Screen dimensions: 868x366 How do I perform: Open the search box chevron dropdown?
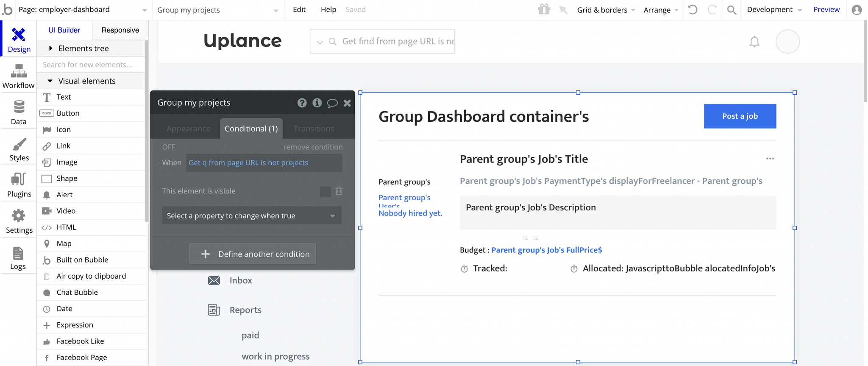[320, 42]
